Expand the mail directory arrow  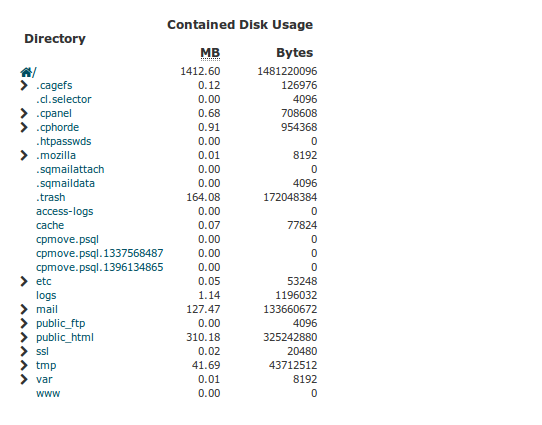point(24,309)
